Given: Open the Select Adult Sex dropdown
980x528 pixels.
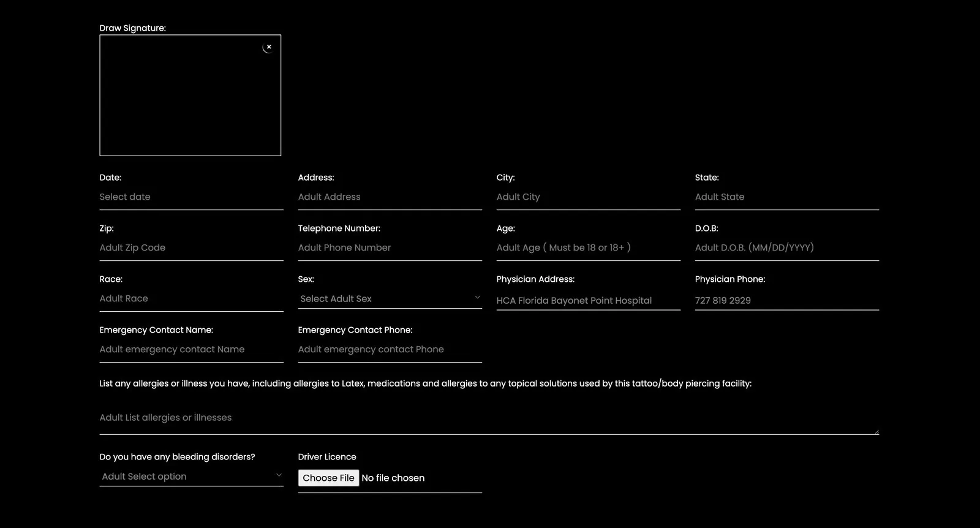Looking at the screenshot, I should (x=390, y=298).
